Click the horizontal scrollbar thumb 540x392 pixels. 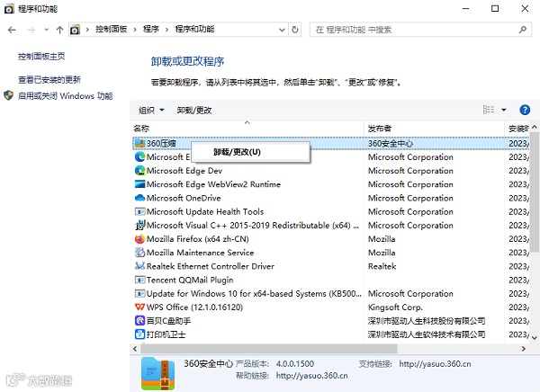pos(268,349)
